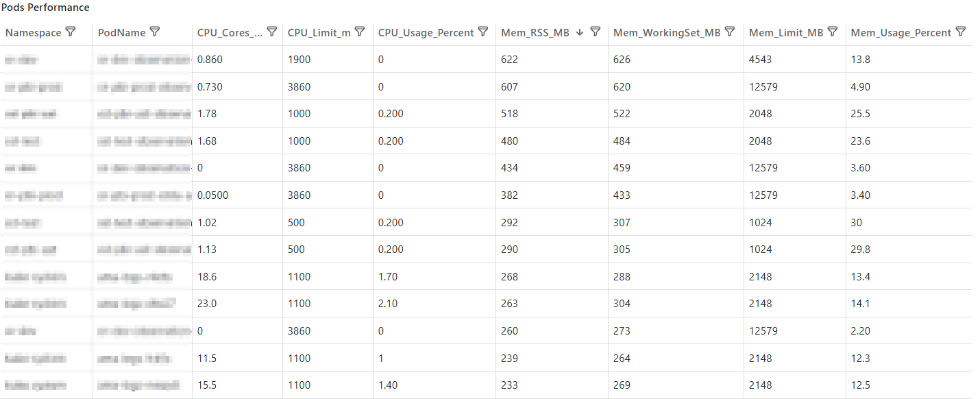Click the CPU_Cores value 0.730

point(210,87)
